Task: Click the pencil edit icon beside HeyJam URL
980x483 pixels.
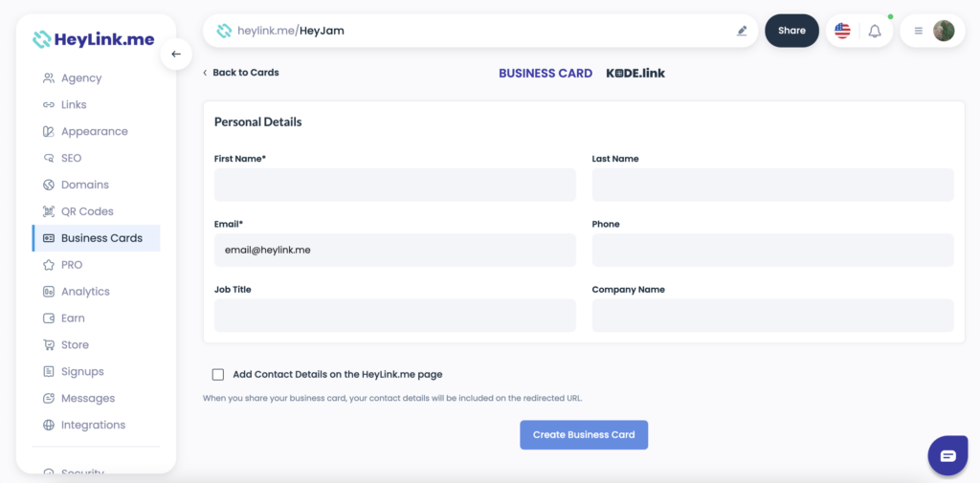Action: 742,31
